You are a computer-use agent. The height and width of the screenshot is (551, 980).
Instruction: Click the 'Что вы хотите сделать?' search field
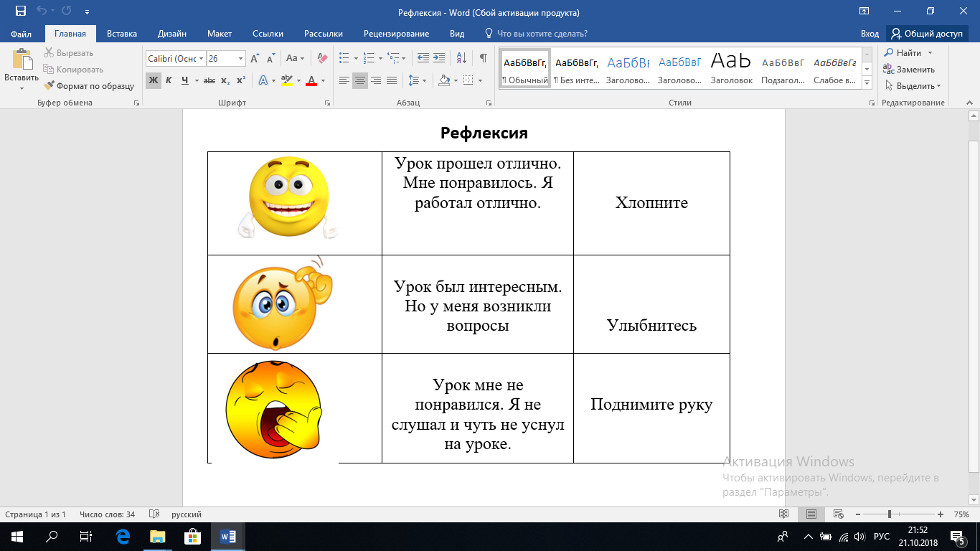click(x=542, y=34)
